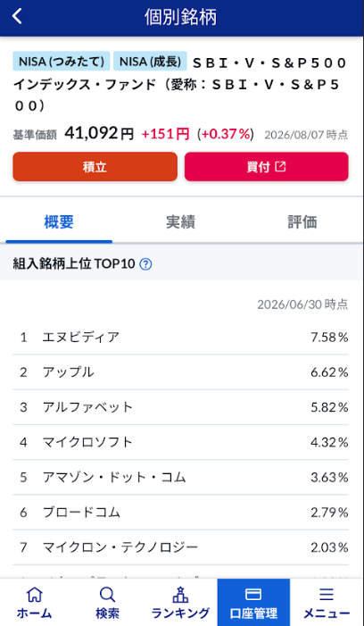Viewport: 364px width, 626px height.
Task: Tap the NISA (つみたて) badge
Action: [62, 62]
